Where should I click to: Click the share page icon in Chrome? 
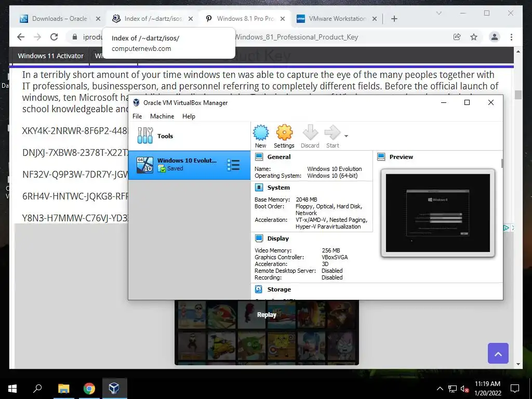tap(457, 37)
